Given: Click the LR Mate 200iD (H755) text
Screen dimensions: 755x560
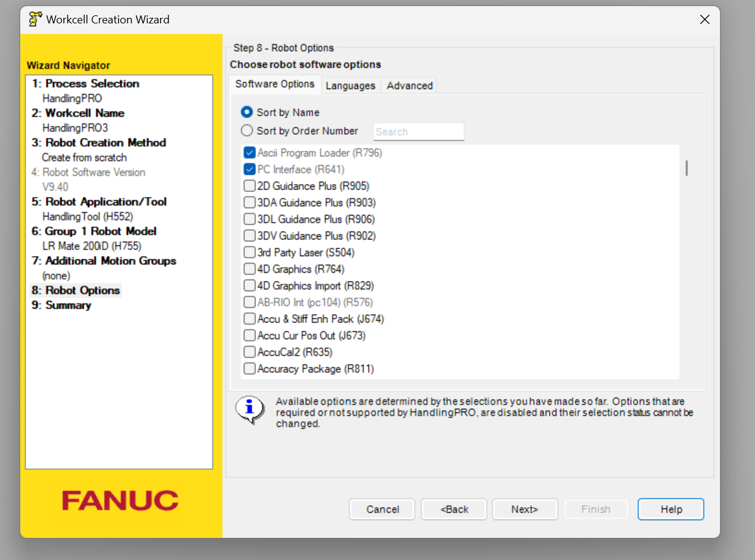Looking at the screenshot, I should pyautogui.click(x=92, y=246).
